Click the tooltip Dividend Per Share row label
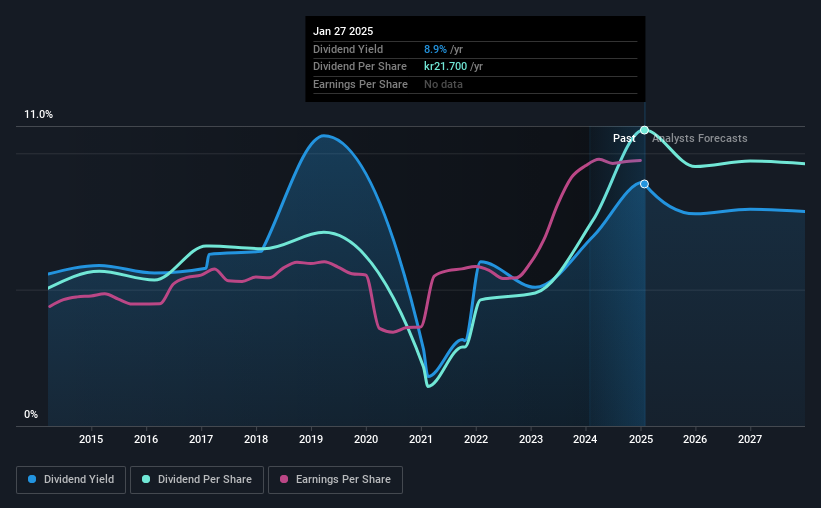The width and height of the screenshot is (821, 508). 360,67
